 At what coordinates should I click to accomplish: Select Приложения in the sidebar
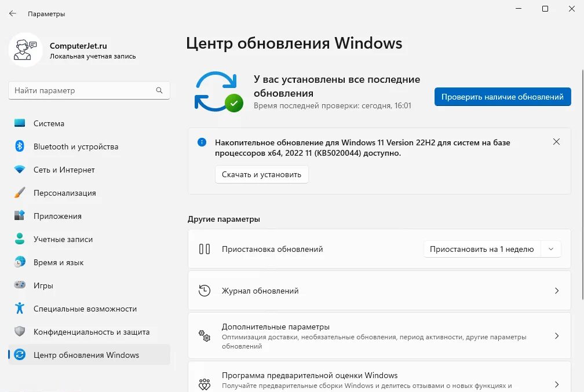point(89,215)
